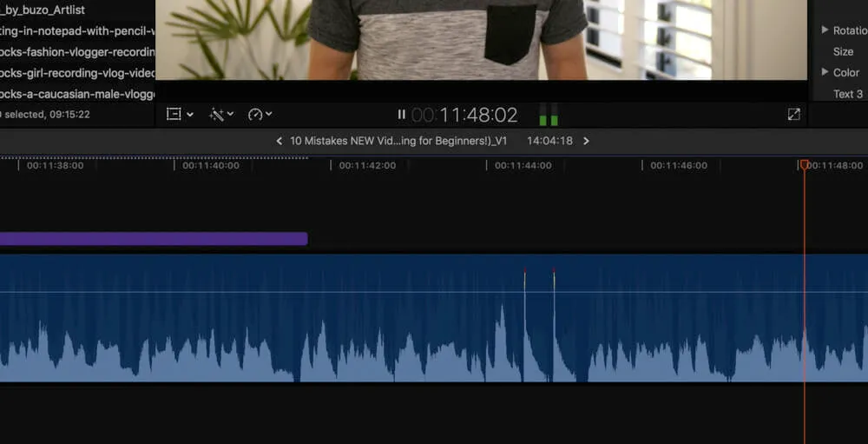Screen dimensions: 868x444
Task: Select the fashion-vlogger-recording clip in browser
Action: (77, 52)
